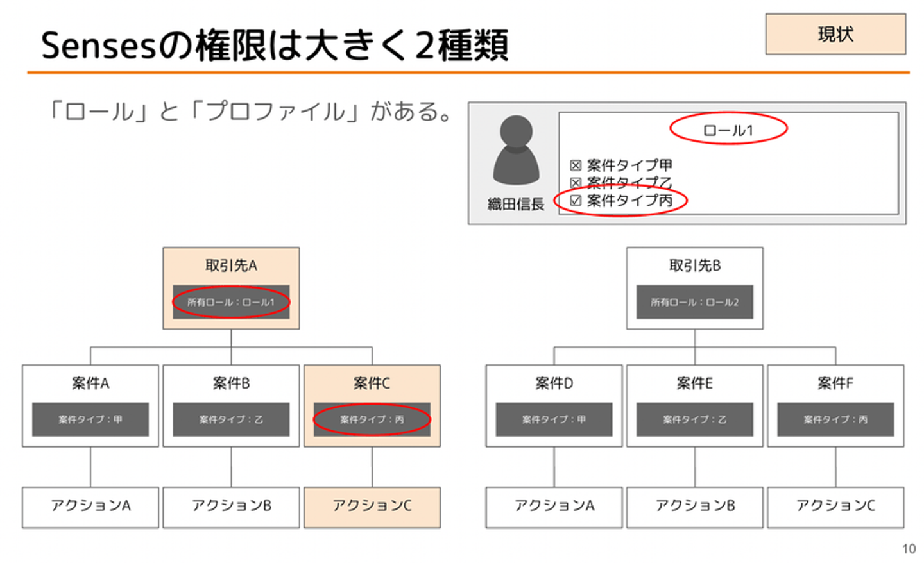Select the 案件A title
This screenshot has height=563, width=924.
90,383
